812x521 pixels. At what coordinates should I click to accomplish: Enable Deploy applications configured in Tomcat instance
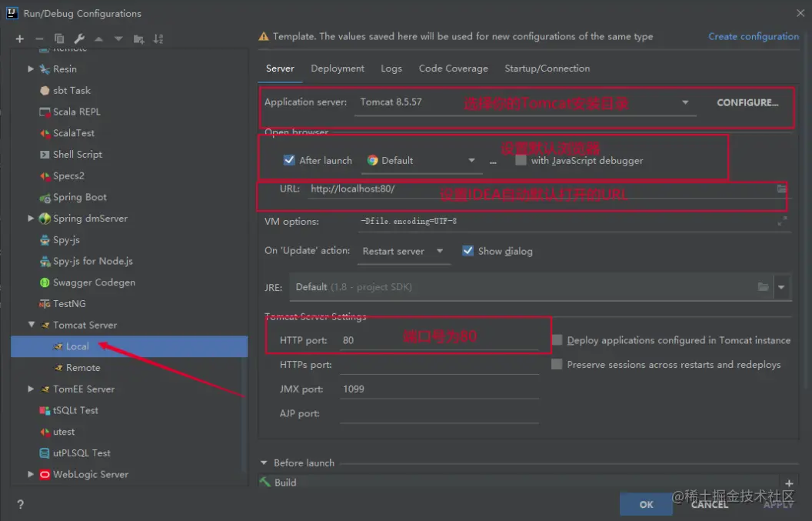coord(557,340)
